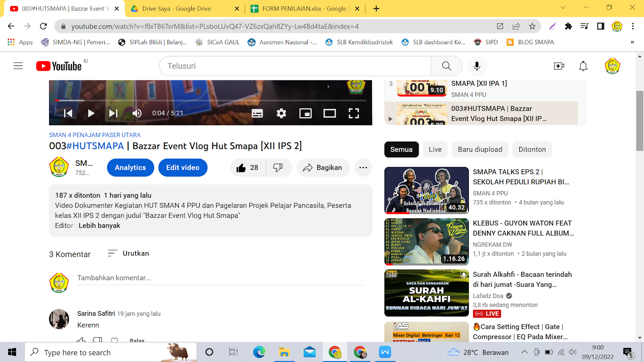Open the Apps bookmark shortcut
This screenshot has height=362, width=644.
click(x=20, y=42)
